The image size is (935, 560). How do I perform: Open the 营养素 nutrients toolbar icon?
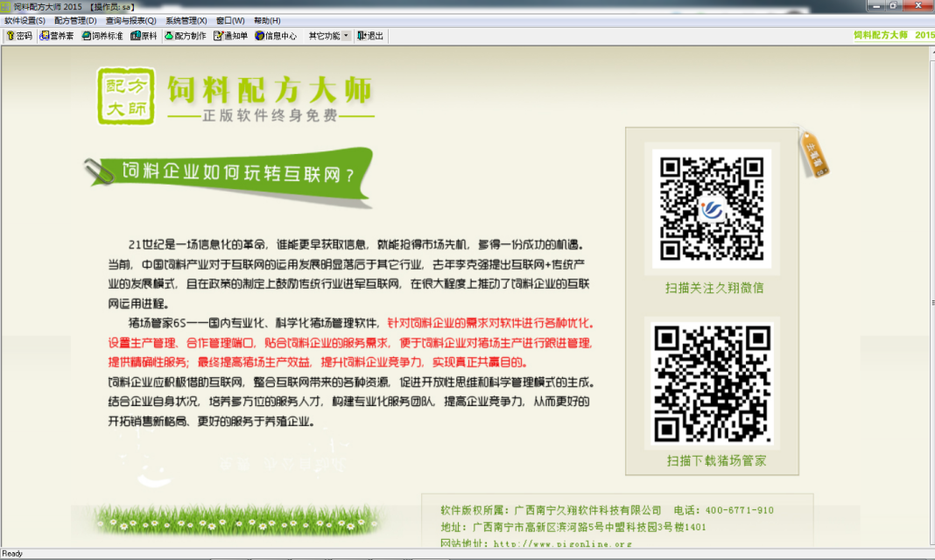tap(57, 36)
